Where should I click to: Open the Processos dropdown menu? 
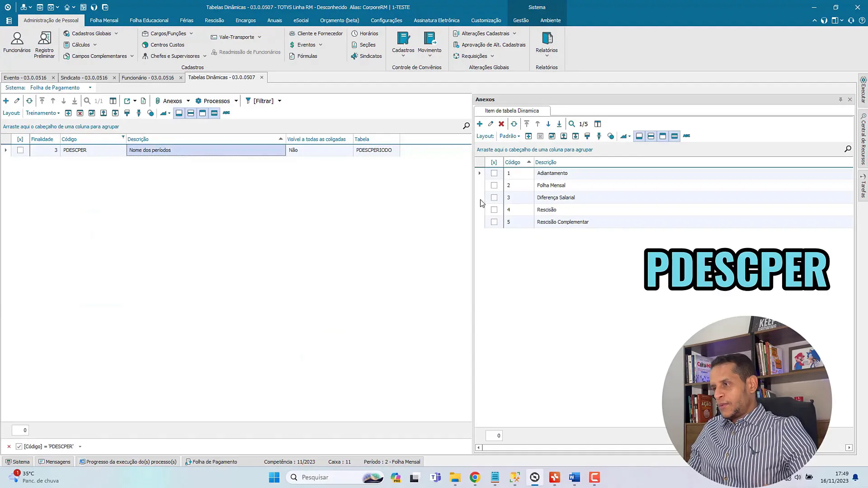[x=217, y=101]
